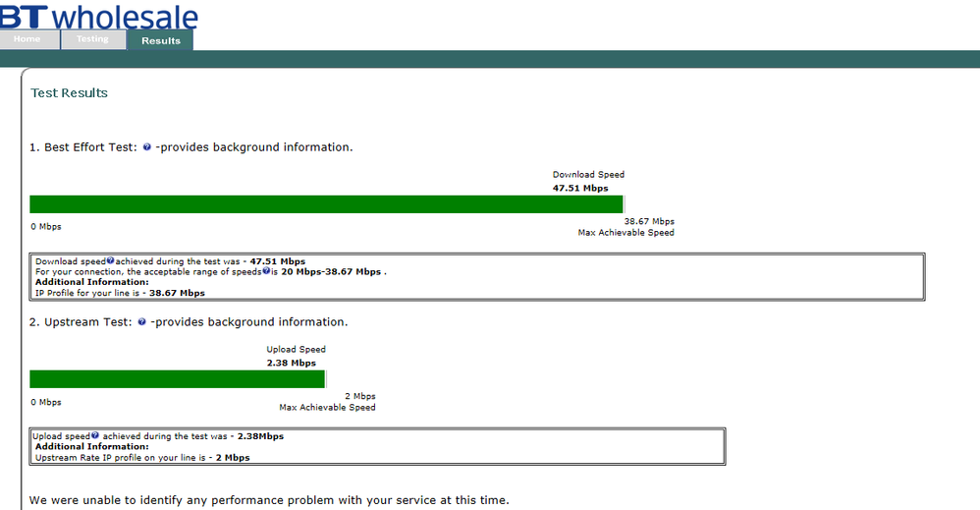
Task: Click help icon after 'Download speed' text
Action: [x=110, y=261]
